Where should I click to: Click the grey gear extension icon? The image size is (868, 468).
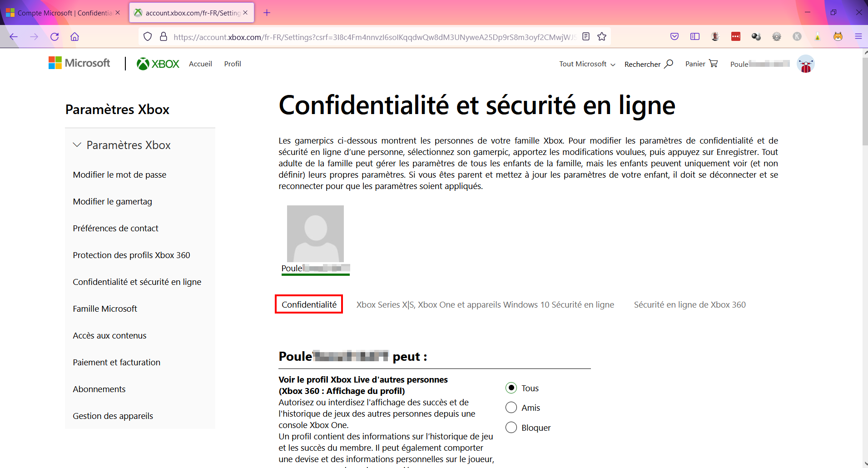(x=777, y=37)
